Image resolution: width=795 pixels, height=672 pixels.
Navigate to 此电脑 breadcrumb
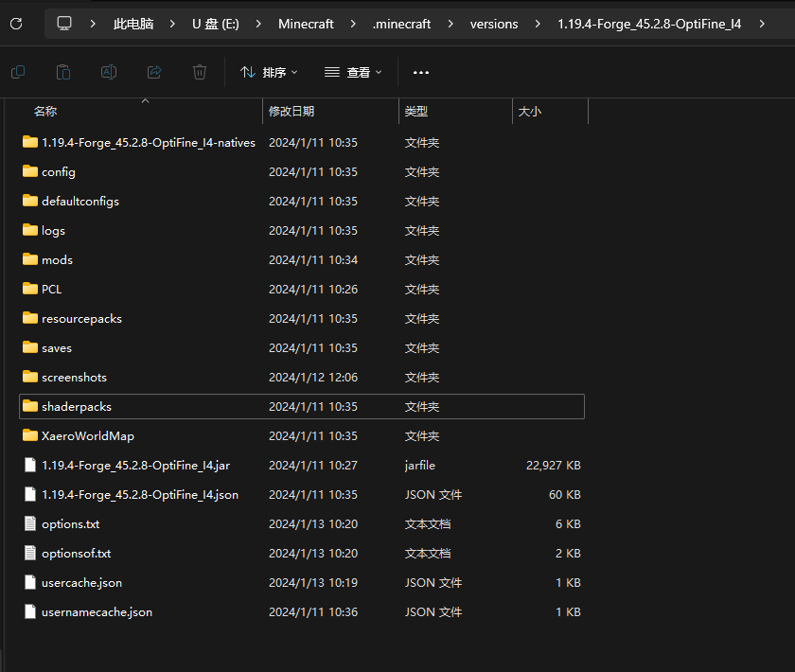pyautogui.click(x=133, y=24)
